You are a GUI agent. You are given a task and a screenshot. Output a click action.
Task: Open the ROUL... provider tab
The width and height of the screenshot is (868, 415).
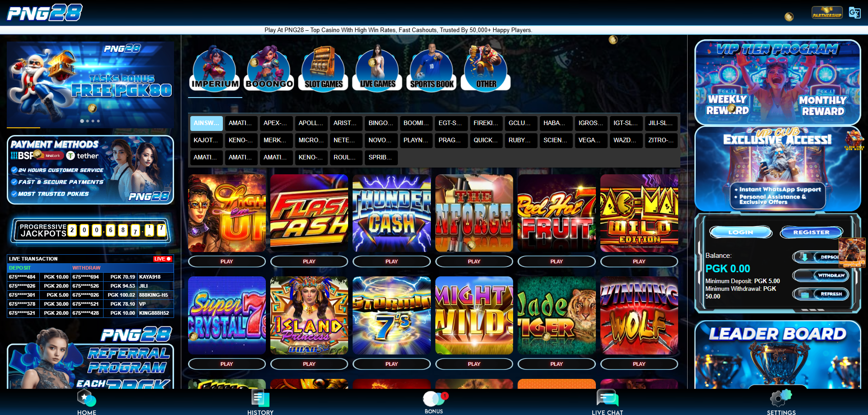(x=345, y=157)
